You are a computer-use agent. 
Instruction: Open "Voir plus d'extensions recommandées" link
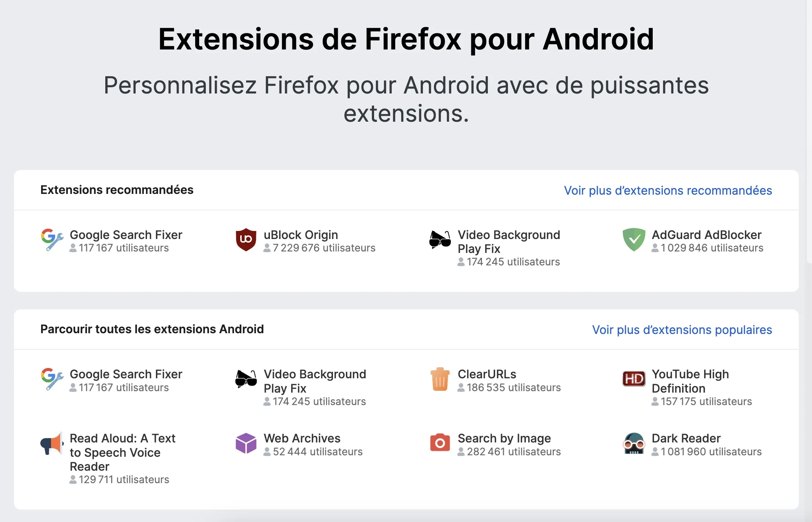(667, 191)
